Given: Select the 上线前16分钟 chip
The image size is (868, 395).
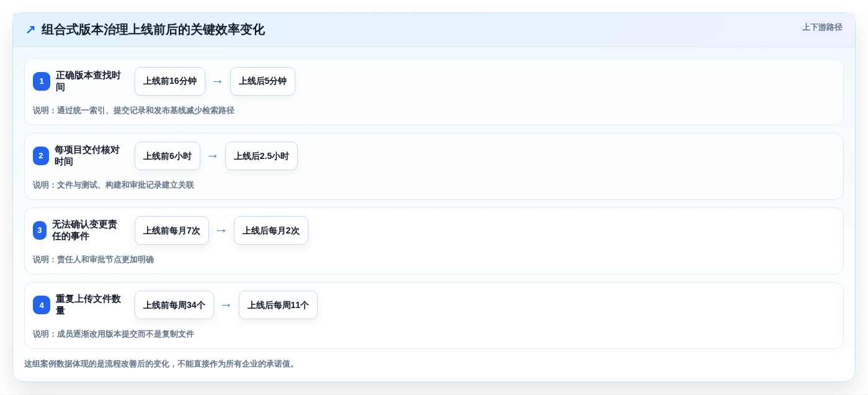Looking at the screenshot, I should [170, 81].
